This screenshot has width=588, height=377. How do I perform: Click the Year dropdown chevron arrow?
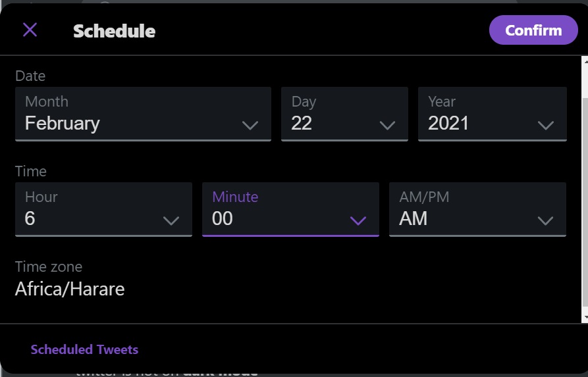point(545,125)
